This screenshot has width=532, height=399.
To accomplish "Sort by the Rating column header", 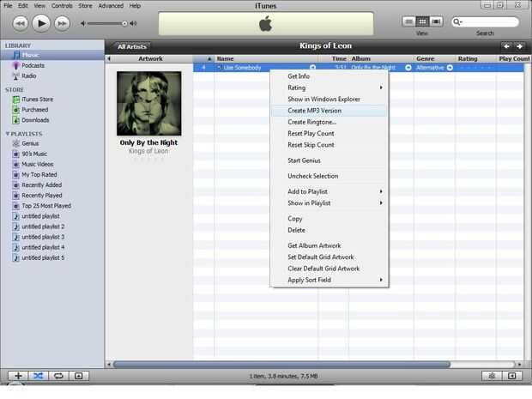I will tap(475, 58).
